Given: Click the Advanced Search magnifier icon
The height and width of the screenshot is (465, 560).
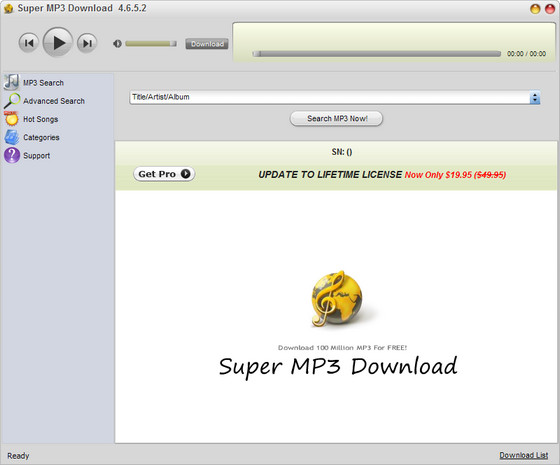Looking at the screenshot, I should point(12,101).
